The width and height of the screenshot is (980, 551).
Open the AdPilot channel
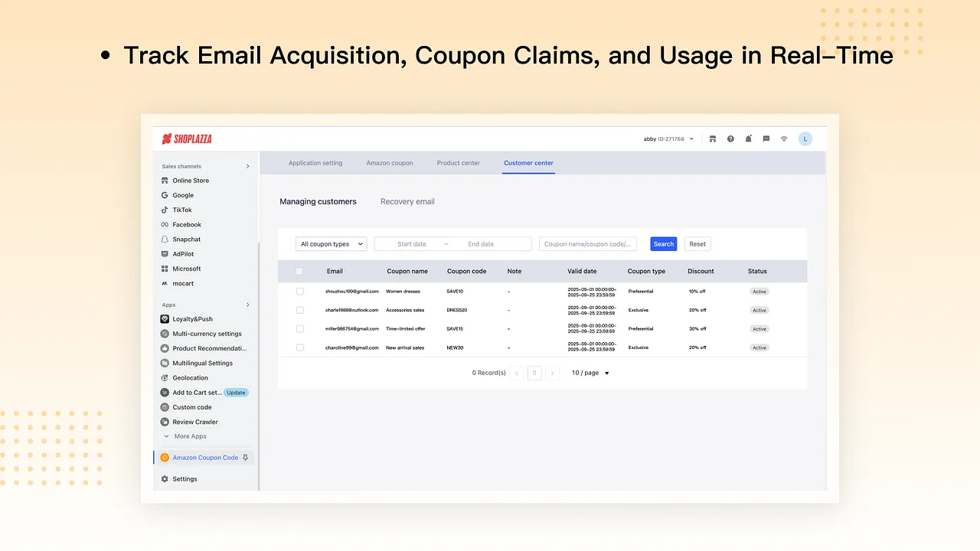tap(184, 253)
